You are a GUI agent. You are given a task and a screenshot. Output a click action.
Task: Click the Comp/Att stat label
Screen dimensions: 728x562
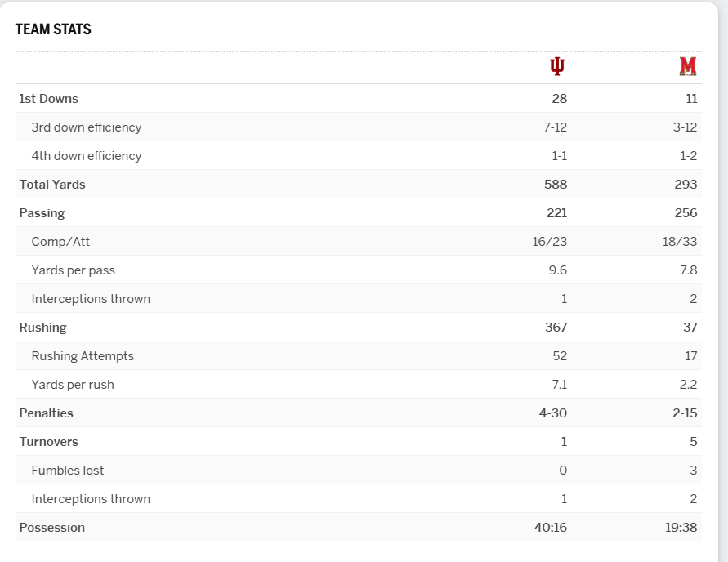click(x=60, y=242)
